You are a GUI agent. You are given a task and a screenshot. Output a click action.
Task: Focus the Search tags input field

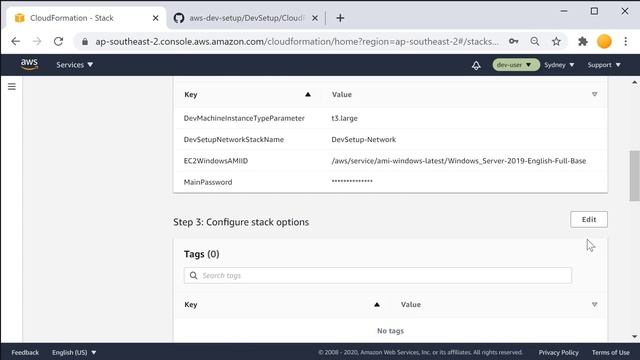(x=378, y=276)
